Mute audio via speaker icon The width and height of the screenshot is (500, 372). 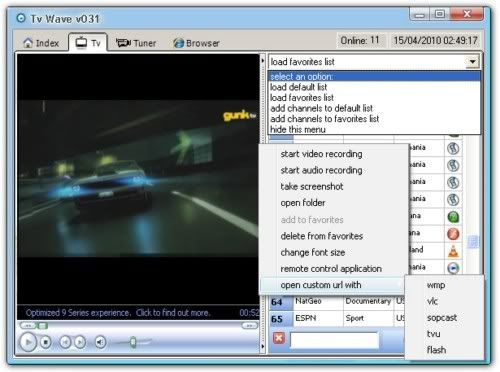tap(100, 342)
